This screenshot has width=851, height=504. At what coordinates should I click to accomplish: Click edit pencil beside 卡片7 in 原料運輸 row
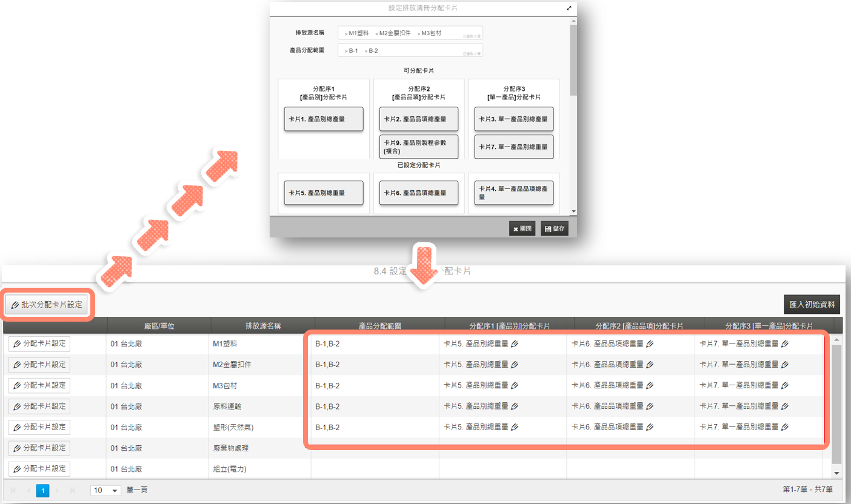pos(785,406)
